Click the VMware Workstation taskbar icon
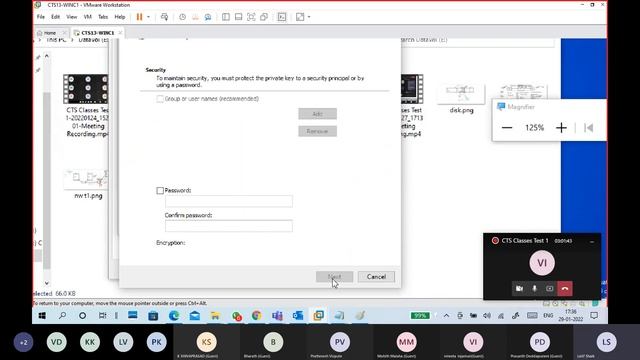 (318, 316)
